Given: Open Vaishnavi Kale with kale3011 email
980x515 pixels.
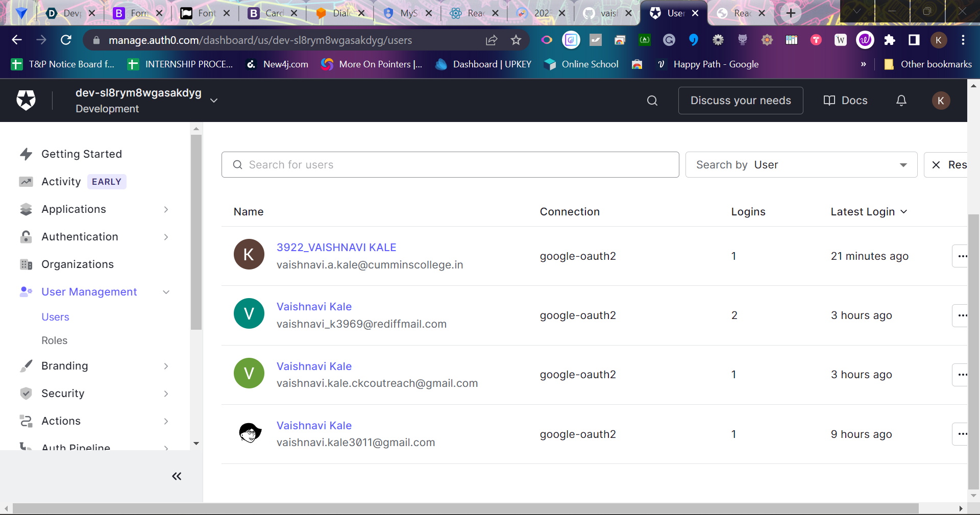Looking at the screenshot, I should (x=314, y=426).
